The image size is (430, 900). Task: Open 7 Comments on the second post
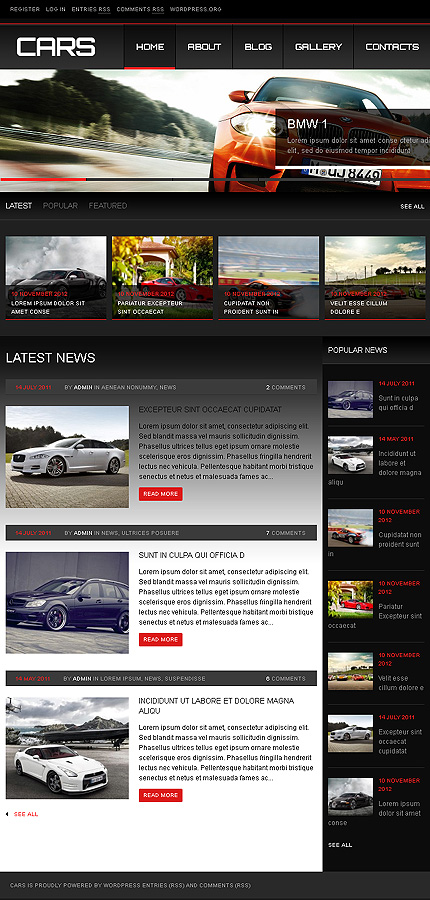[286, 533]
